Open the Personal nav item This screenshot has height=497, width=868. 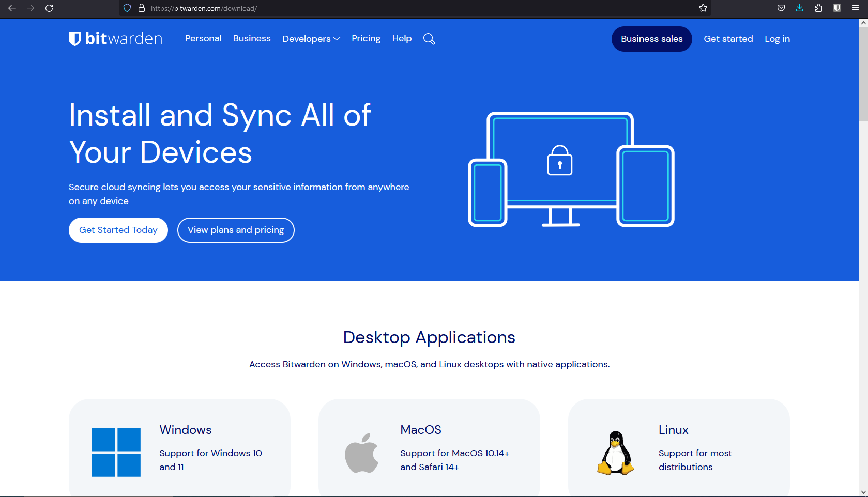tap(203, 38)
